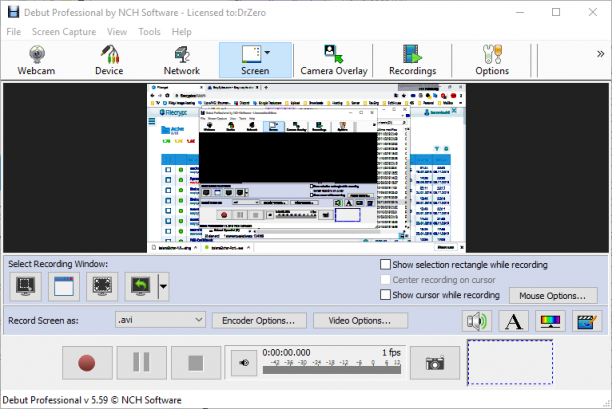Open the audio settings speaker icon
This screenshot has width=612, height=409.
(x=477, y=321)
